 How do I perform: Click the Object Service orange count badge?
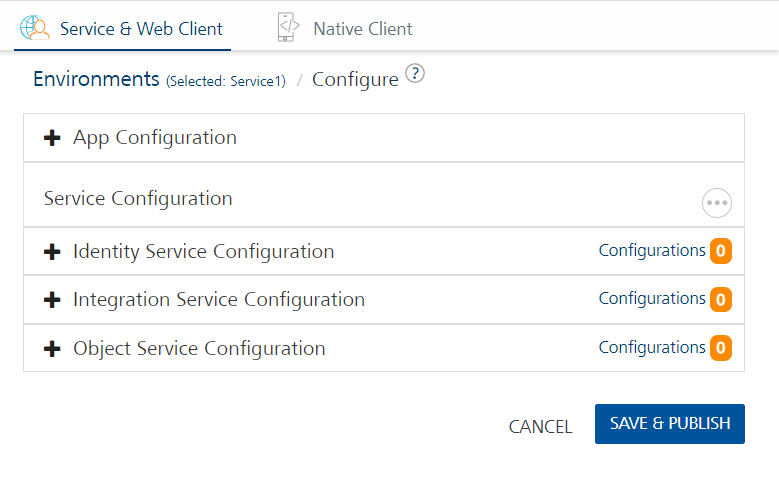point(720,348)
